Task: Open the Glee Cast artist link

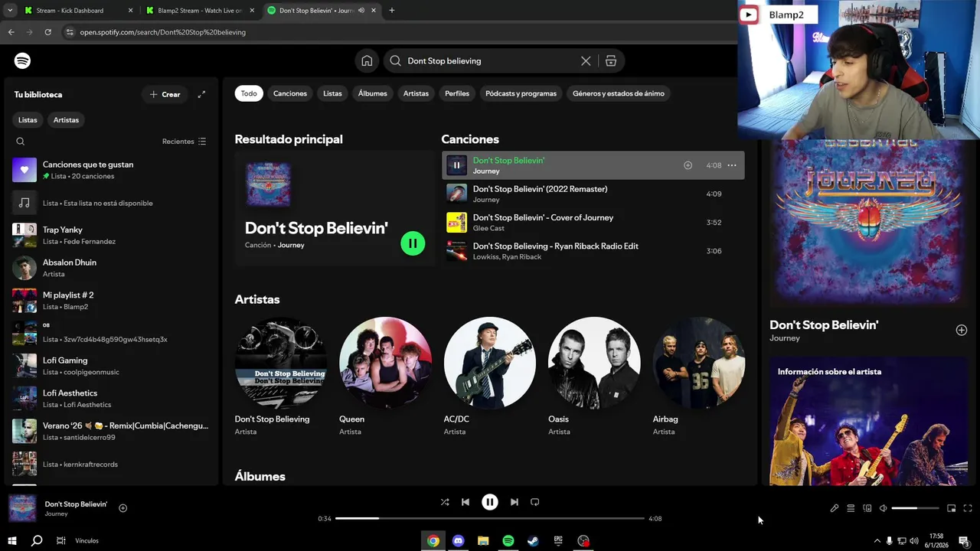Action: tap(488, 228)
